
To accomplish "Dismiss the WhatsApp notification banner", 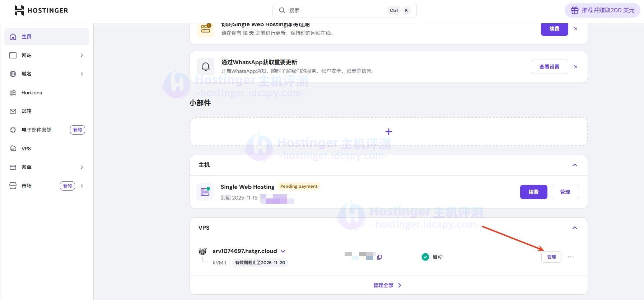I will (576, 67).
